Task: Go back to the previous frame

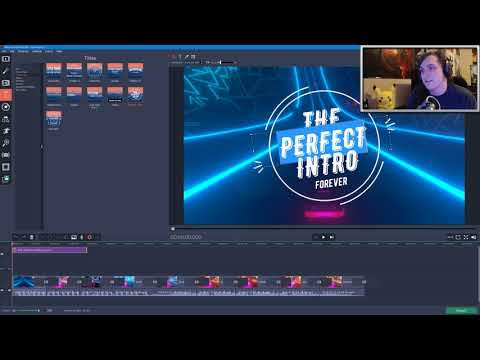Action: click(x=315, y=237)
